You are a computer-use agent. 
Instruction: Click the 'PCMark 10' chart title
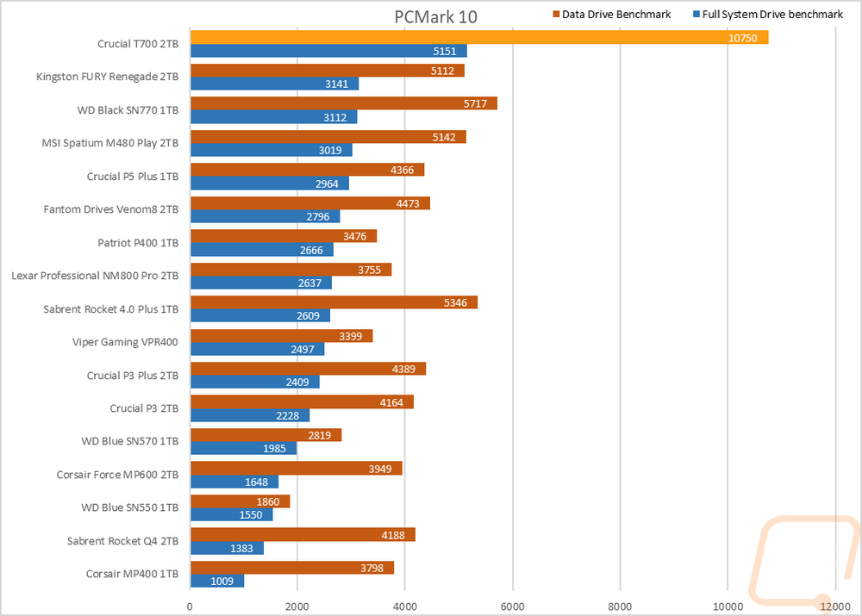pyautogui.click(x=435, y=17)
